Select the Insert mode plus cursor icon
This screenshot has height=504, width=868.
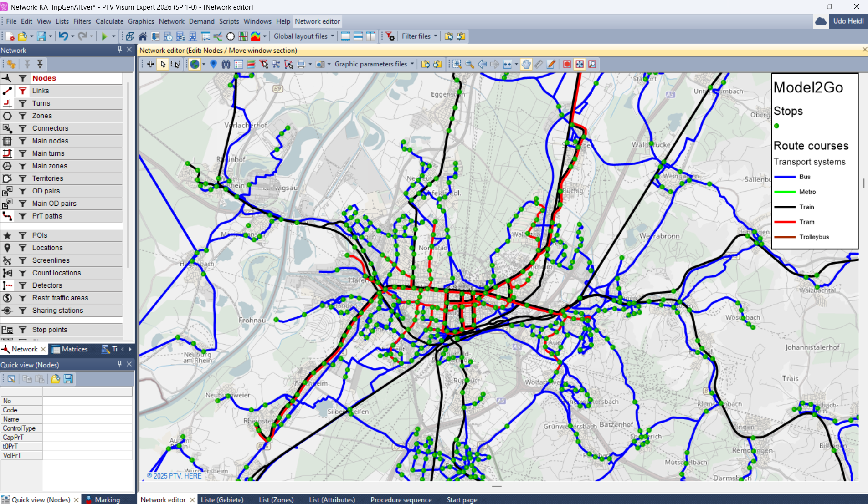150,64
